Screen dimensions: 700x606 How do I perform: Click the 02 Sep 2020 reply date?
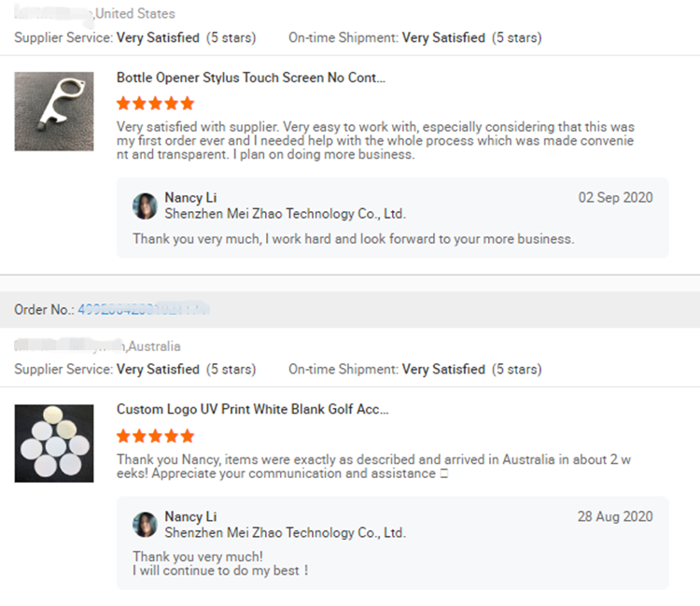[616, 197]
